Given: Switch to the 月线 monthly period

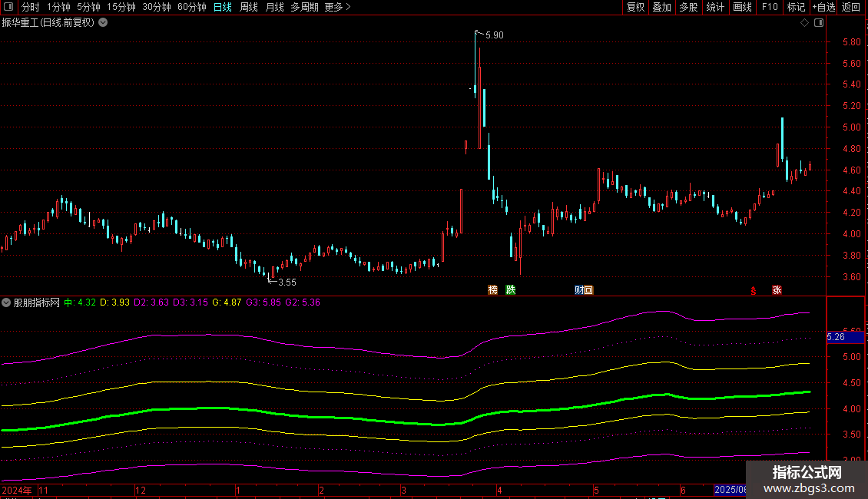Looking at the screenshot, I should tap(274, 7).
